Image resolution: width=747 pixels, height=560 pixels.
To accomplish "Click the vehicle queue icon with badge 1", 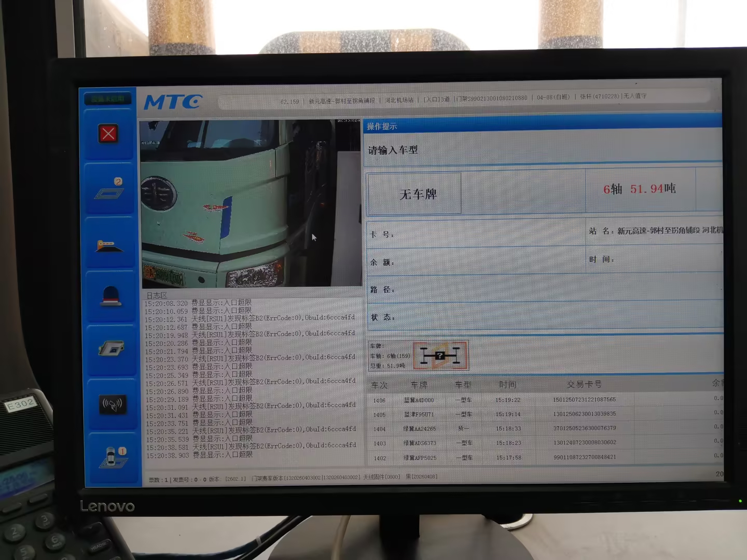I will pos(113,457).
